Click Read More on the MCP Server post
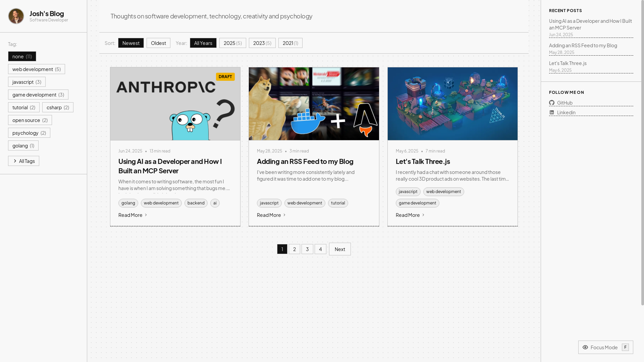 point(133,215)
